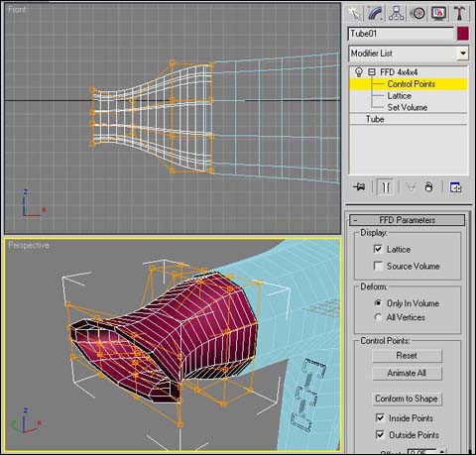Enable the Source Volume checkbox

[x=378, y=266]
